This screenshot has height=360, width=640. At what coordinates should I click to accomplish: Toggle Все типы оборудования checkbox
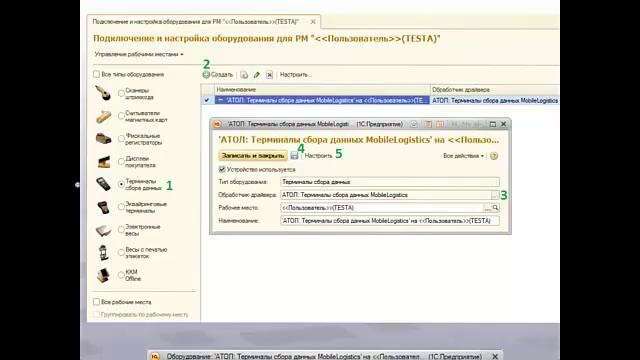(96, 74)
